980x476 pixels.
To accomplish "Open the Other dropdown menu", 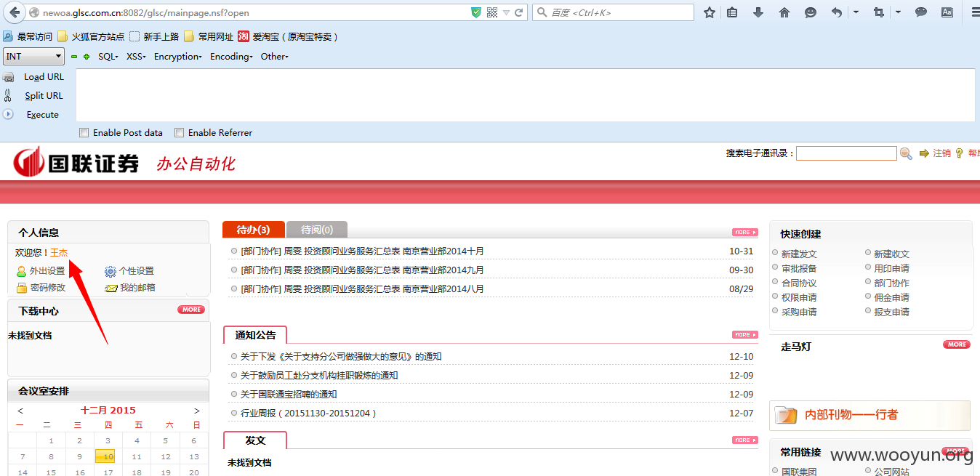I will tap(275, 57).
